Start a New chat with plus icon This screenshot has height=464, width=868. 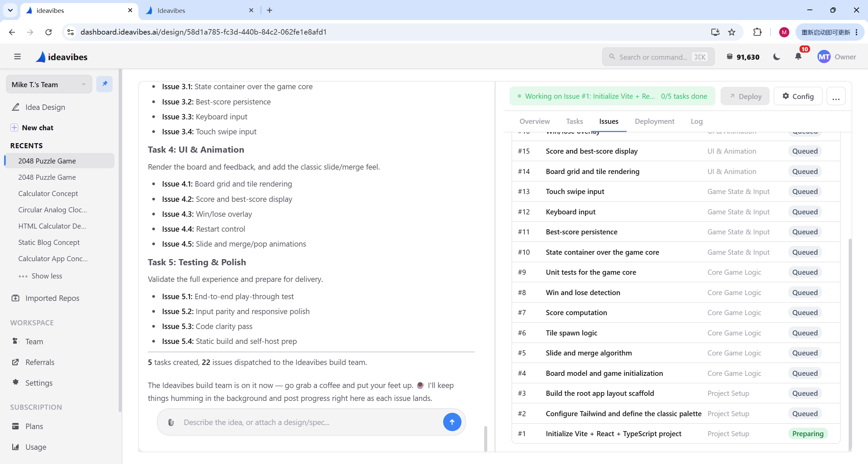point(14,128)
